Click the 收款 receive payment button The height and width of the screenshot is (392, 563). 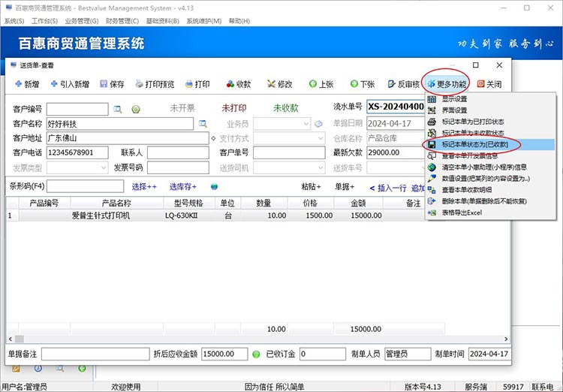point(239,84)
